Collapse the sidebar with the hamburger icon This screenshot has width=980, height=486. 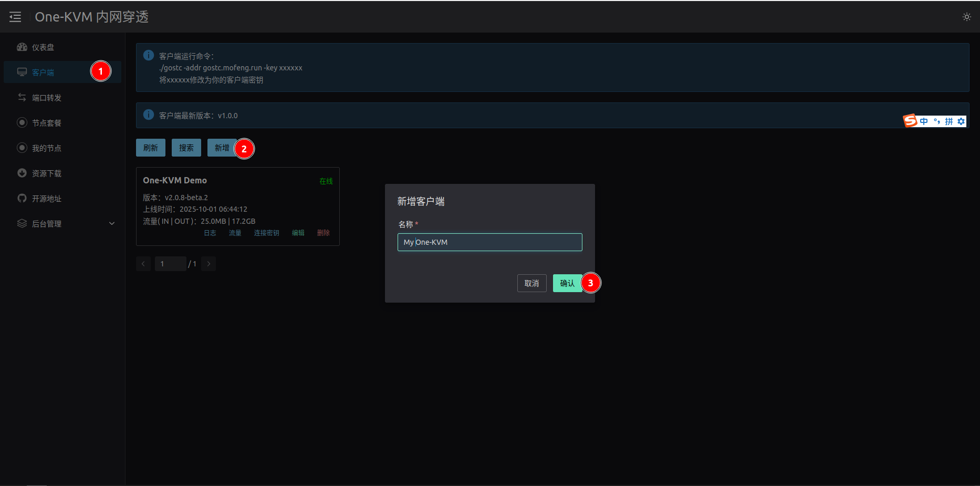tap(15, 17)
